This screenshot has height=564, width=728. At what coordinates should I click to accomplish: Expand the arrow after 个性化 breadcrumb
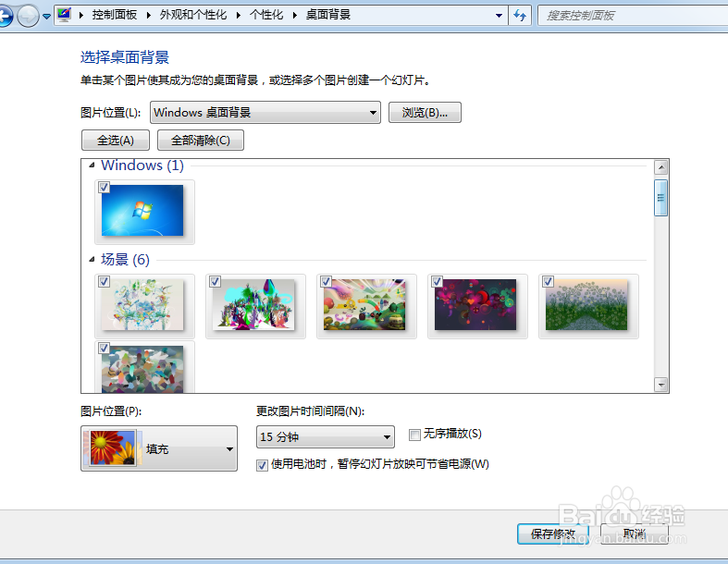295,16
